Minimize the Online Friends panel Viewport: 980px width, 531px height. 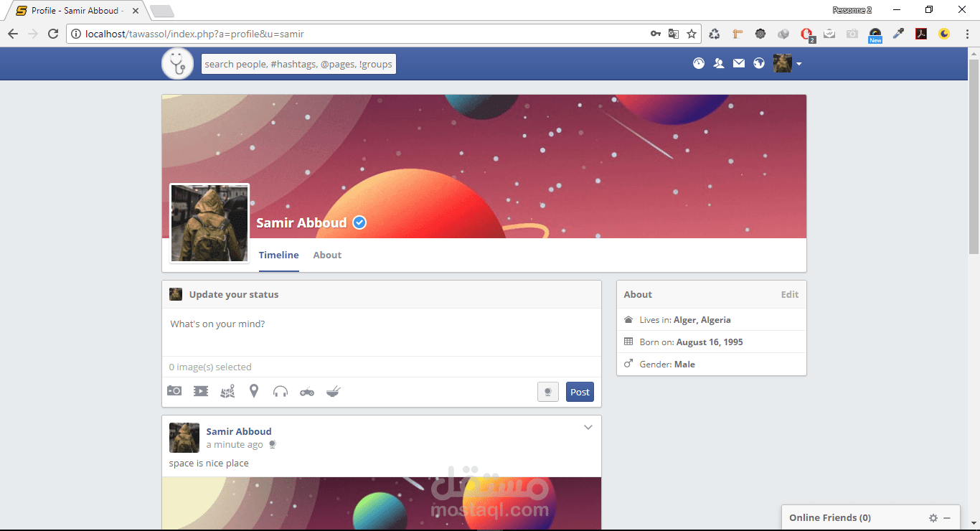[947, 518]
